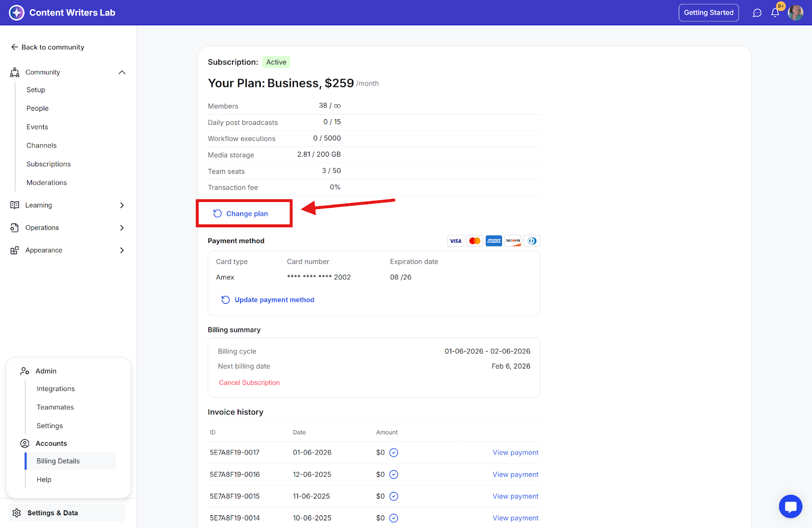Viewport: 812px width, 528px height.
Task: Click the paid checkmark on invoice 0017
Action: click(x=394, y=452)
